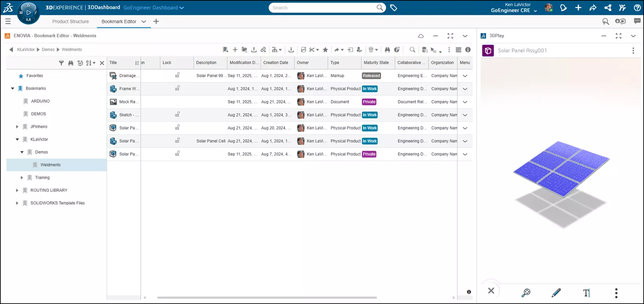The width and height of the screenshot is (644, 304).
Task: Close the tree panel with X icon
Action: [102, 63]
